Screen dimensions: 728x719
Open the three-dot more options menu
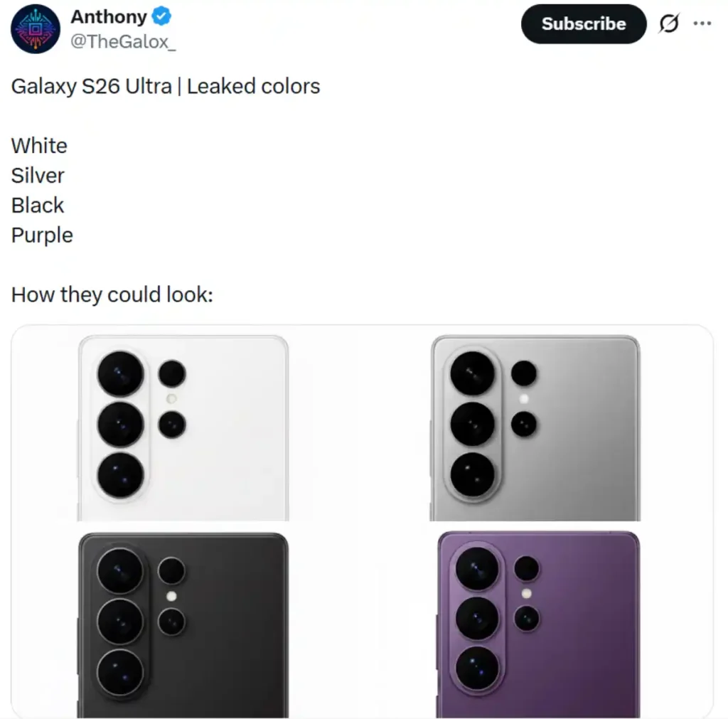[x=702, y=23]
